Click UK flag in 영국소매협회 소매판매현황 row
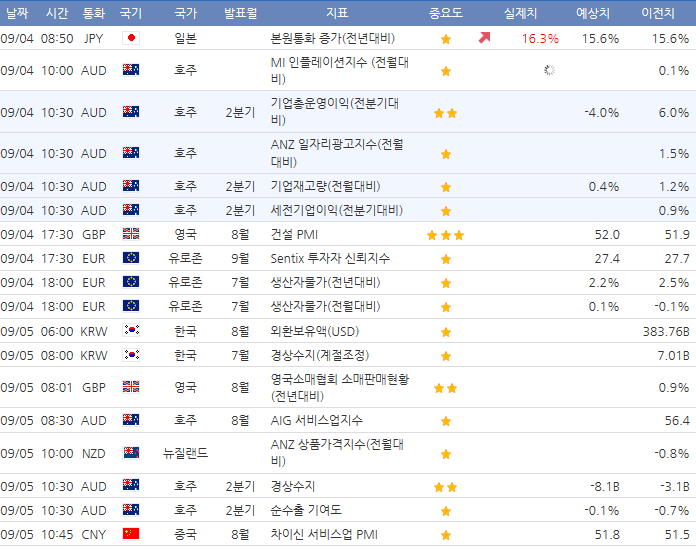 (131, 387)
